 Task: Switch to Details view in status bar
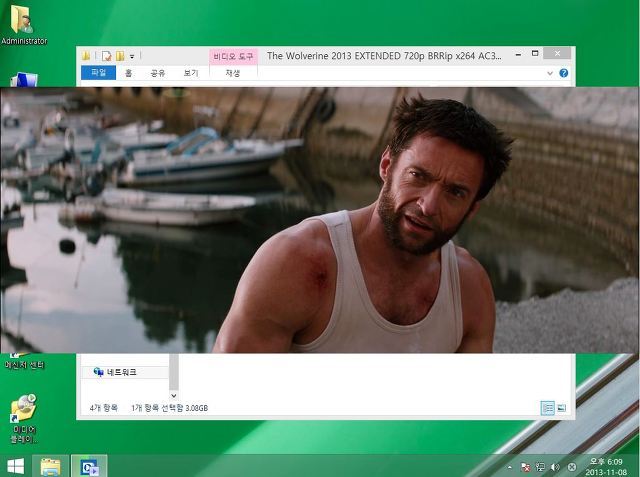(x=547, y=408)
